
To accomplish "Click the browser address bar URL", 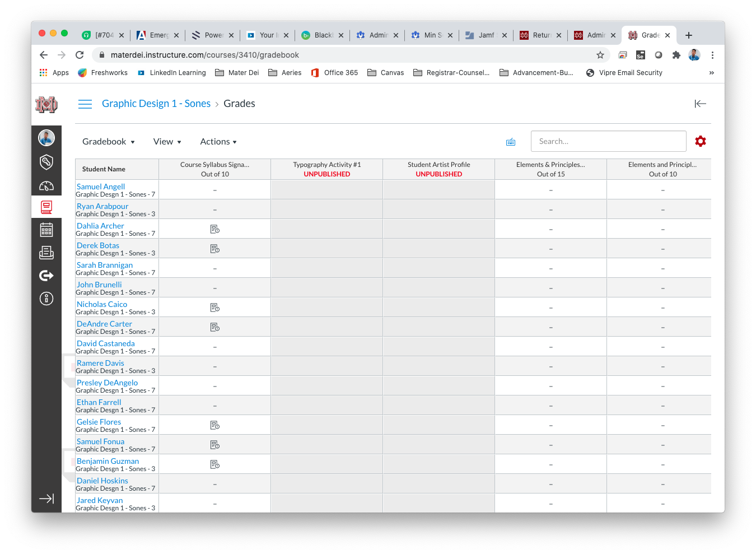I will [x=205, y=55].
